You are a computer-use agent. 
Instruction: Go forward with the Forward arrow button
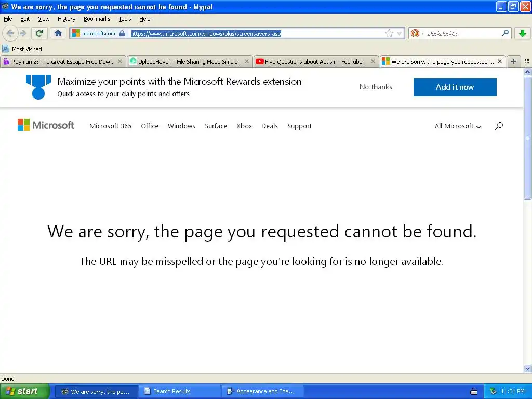click(x=23, y=33)
